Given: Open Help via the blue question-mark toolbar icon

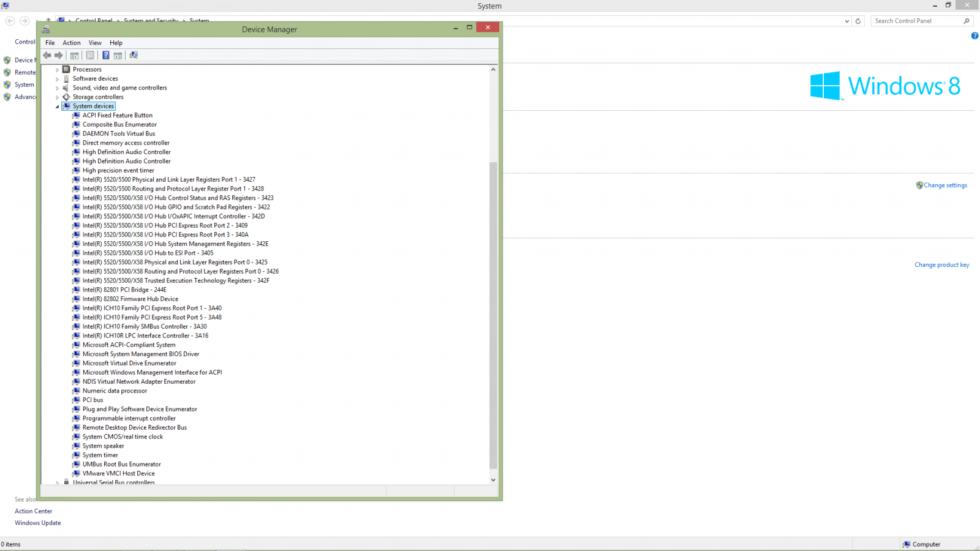Looking at the screenshot, I should coord(106,55).
